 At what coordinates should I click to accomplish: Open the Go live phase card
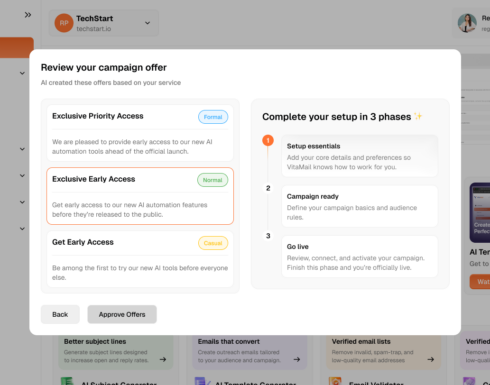pyautogui.click(x=360, y=256)
